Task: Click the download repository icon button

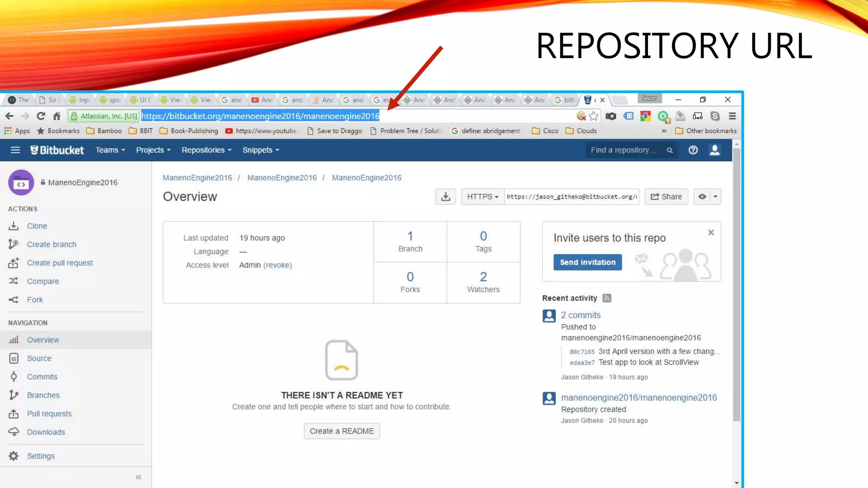Action: coord(445,197)
